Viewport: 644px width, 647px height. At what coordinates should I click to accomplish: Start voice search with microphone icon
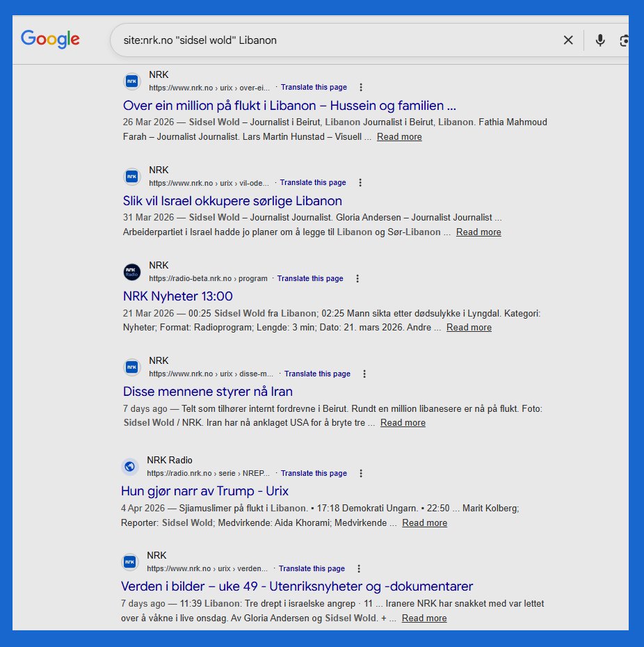[x=600, y=40]
